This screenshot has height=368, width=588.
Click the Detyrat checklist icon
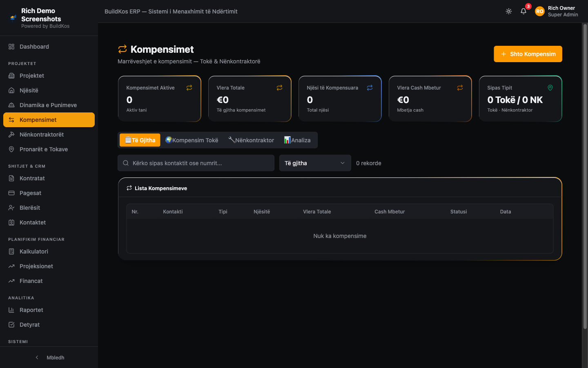[x=11, y=325]
